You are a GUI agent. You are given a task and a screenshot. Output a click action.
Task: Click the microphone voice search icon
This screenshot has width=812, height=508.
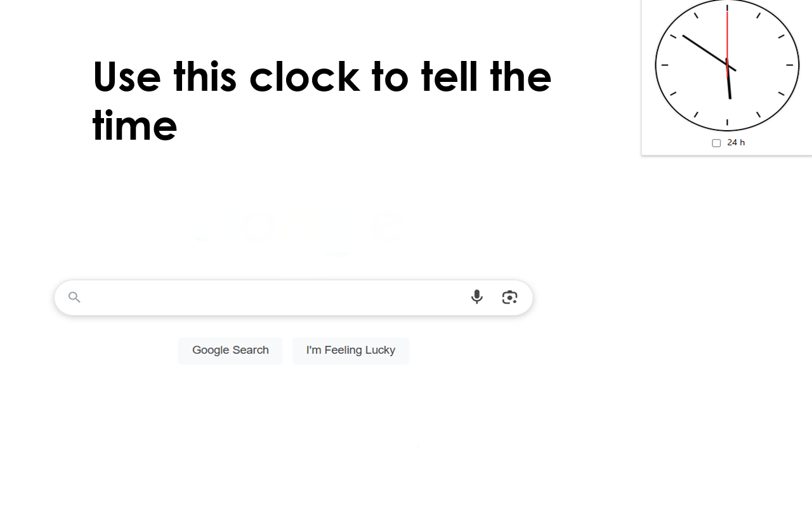[x=476, y=297]
